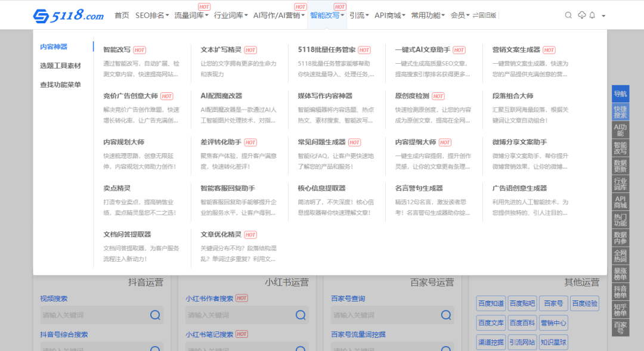
Task: Open the 核心信息提取器 tool
Action: pyautogui.click(x=321, y=188)
